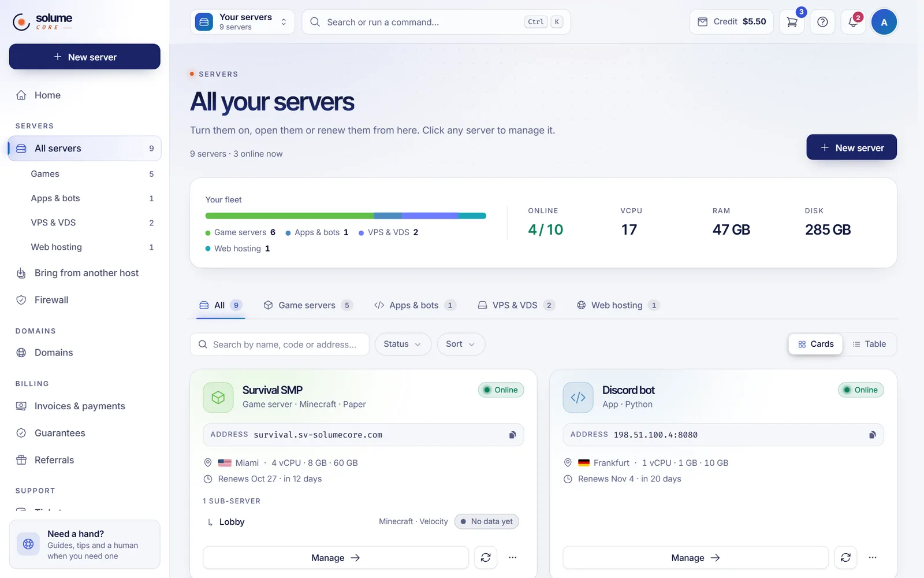Open the user avatar menu
Viewport: 924px width, 578px height.
(x=884, y=22)
